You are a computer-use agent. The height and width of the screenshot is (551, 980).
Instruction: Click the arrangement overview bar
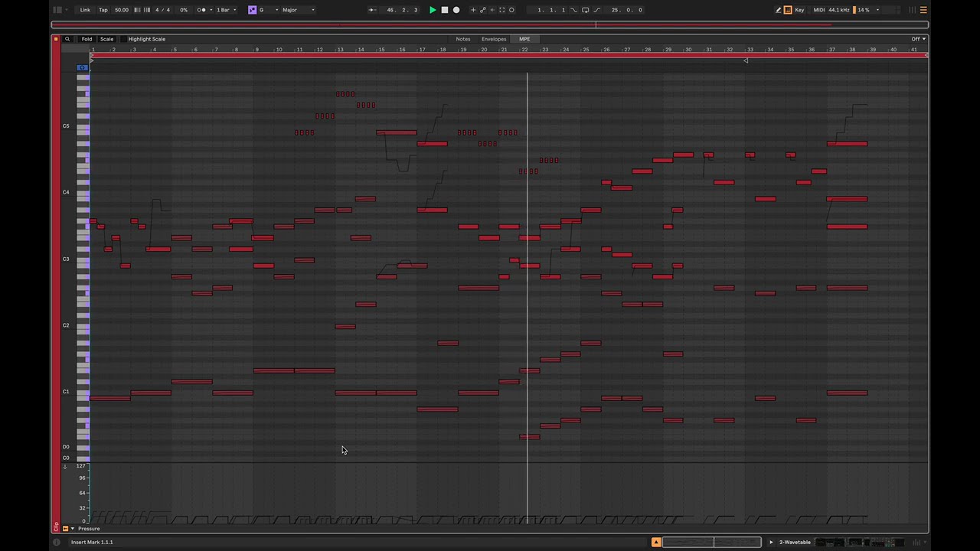tap(490, 24)
